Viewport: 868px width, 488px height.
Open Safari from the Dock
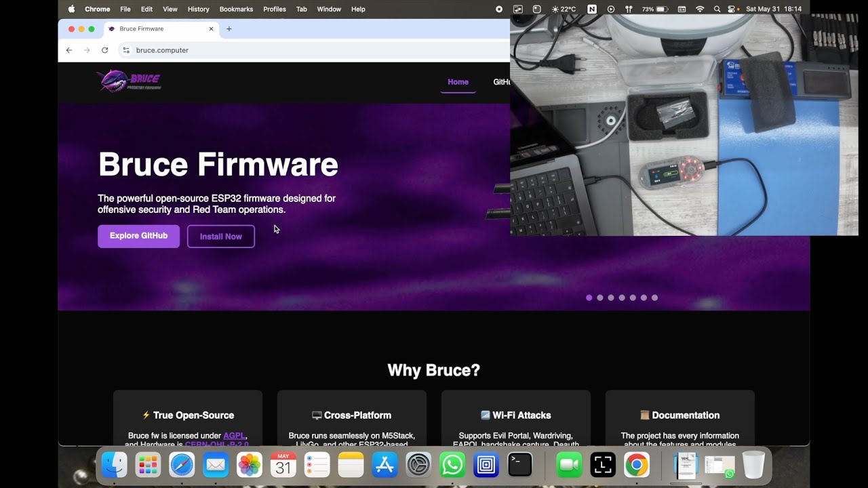pyautogui.click(x=182, y=465)
